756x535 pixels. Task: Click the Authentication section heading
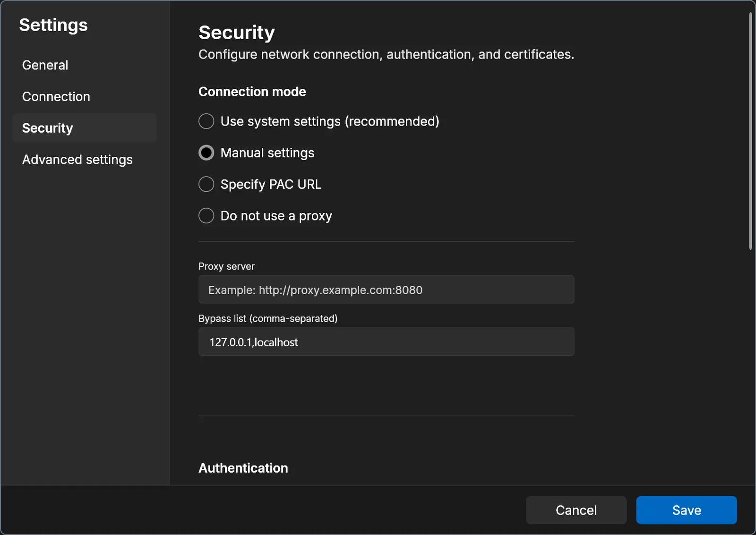pyautogui.click(x=243, y=468)
